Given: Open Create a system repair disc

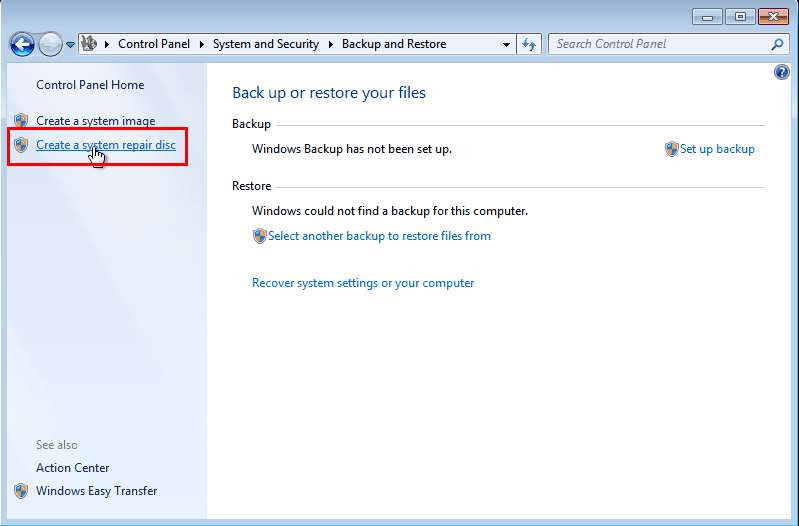Looking at the screenshot, I should [x=106, y=145].
